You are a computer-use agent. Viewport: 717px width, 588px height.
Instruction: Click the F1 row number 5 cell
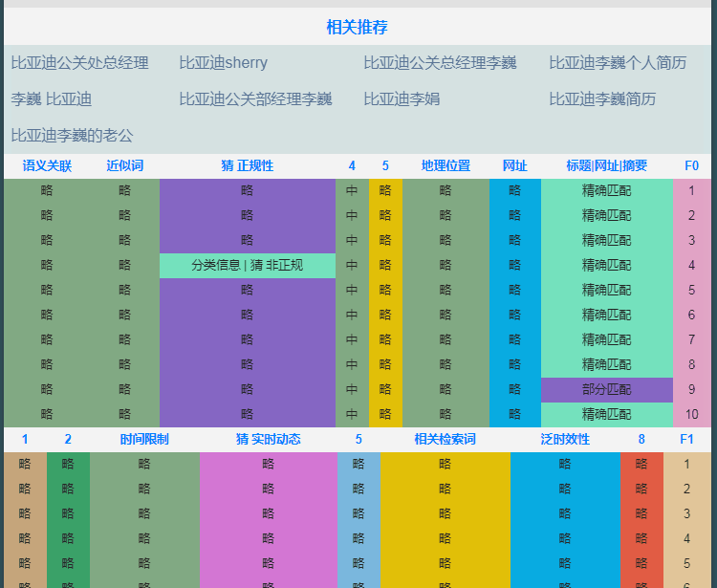[686, 563]
